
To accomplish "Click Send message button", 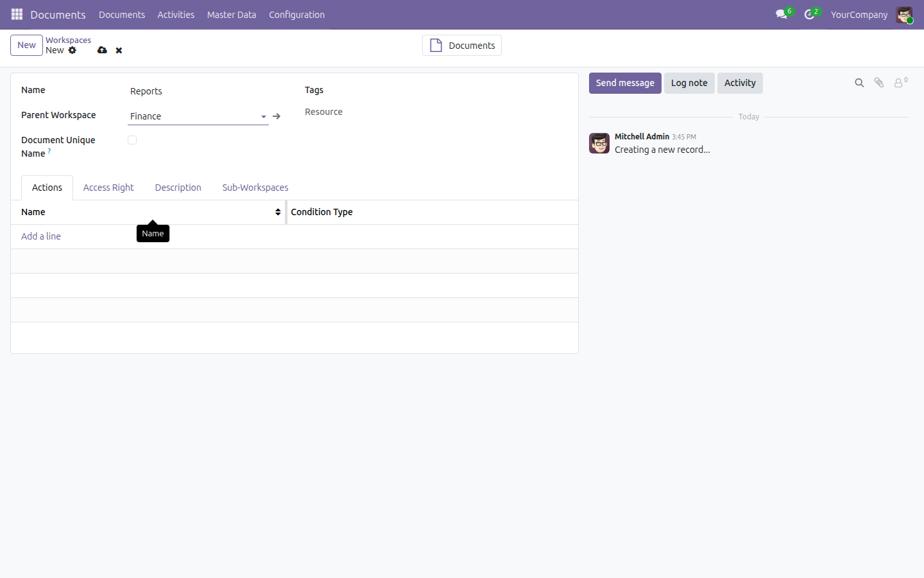I will (625, 83).
